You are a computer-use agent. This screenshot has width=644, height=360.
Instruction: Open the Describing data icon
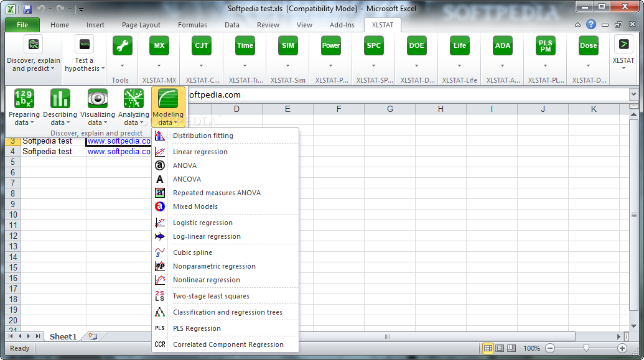point(60,98)
